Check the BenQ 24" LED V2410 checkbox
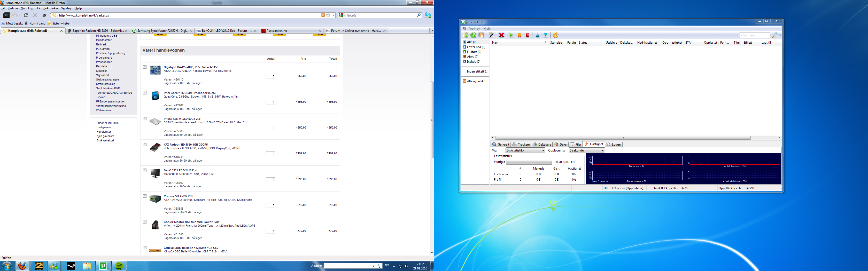868x271 pixels. [145, 170]
